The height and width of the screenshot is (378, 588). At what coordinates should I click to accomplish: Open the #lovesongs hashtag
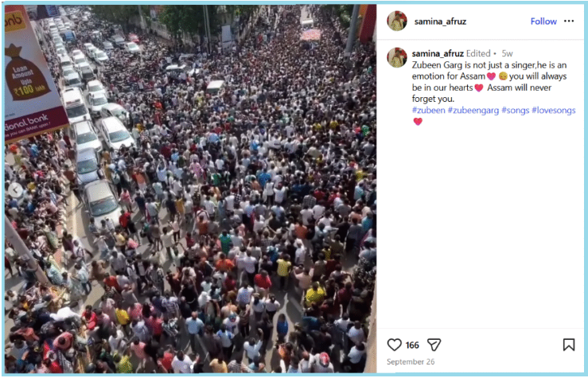[x=554, y=111]
